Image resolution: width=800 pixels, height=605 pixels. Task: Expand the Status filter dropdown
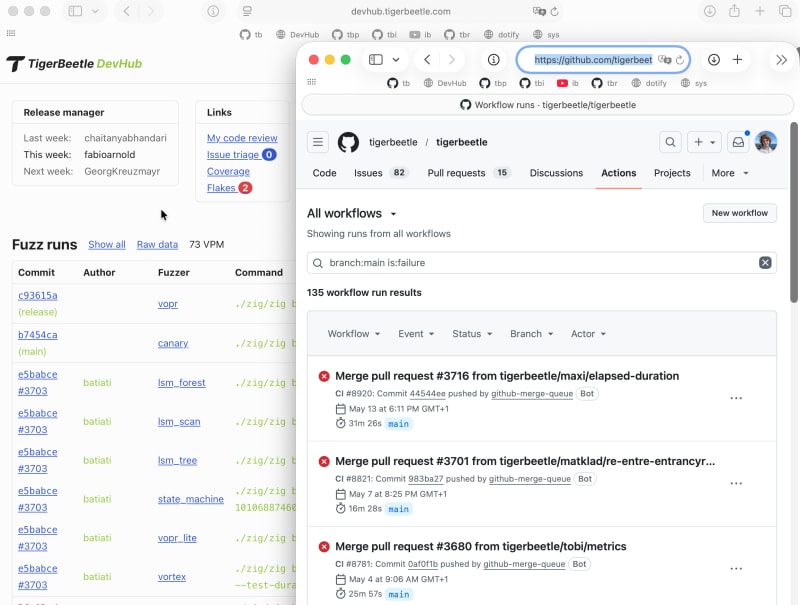pyautogui.click(x=472, y=334)
